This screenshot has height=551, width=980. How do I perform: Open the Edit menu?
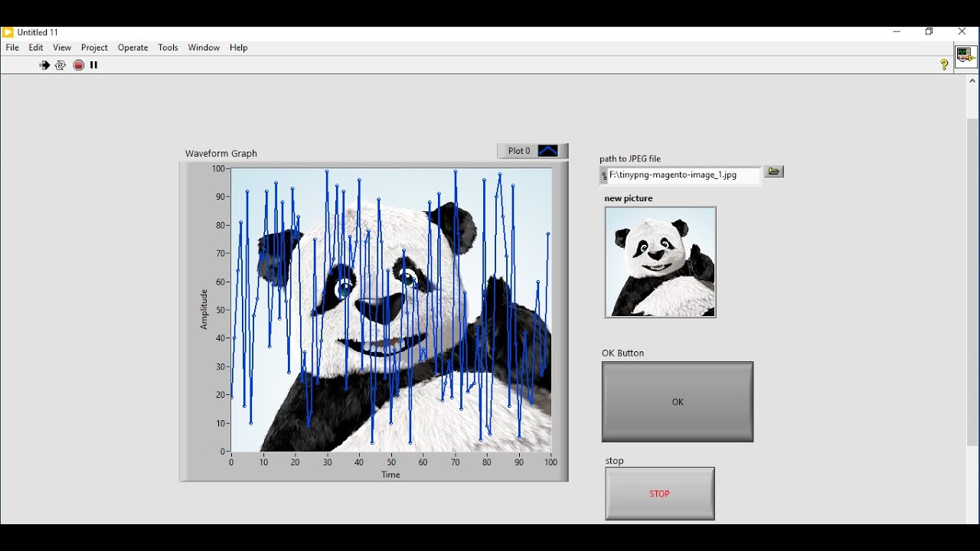point(36,47)
